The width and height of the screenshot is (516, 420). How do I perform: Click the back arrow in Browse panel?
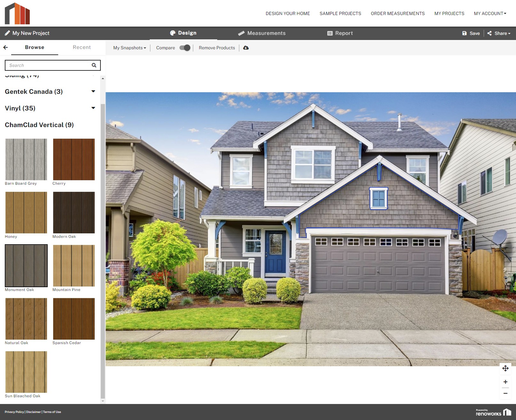coord(5,47)
